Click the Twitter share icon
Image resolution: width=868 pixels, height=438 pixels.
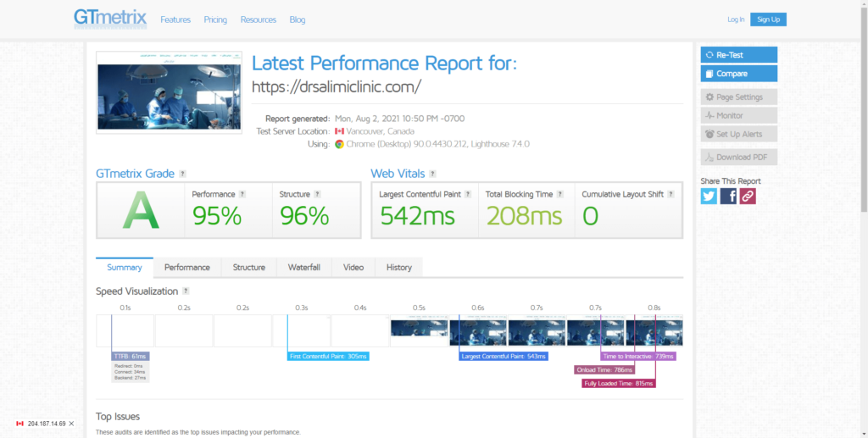(709, 197)
